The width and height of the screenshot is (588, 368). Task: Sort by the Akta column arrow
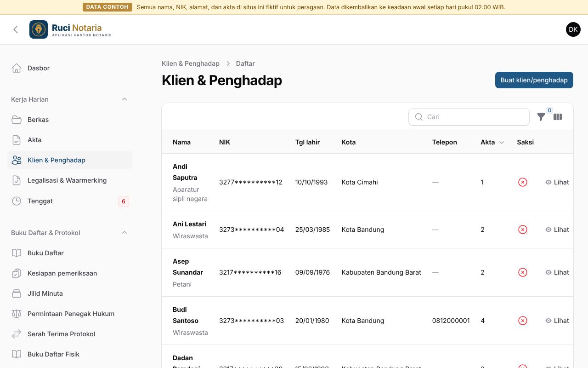point(502,143)
